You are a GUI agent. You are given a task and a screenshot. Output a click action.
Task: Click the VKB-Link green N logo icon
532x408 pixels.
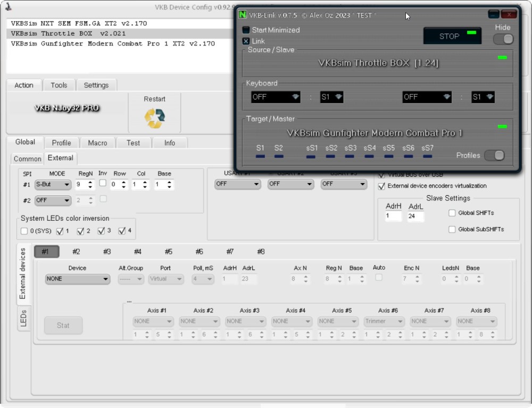[x=243, y=15]
